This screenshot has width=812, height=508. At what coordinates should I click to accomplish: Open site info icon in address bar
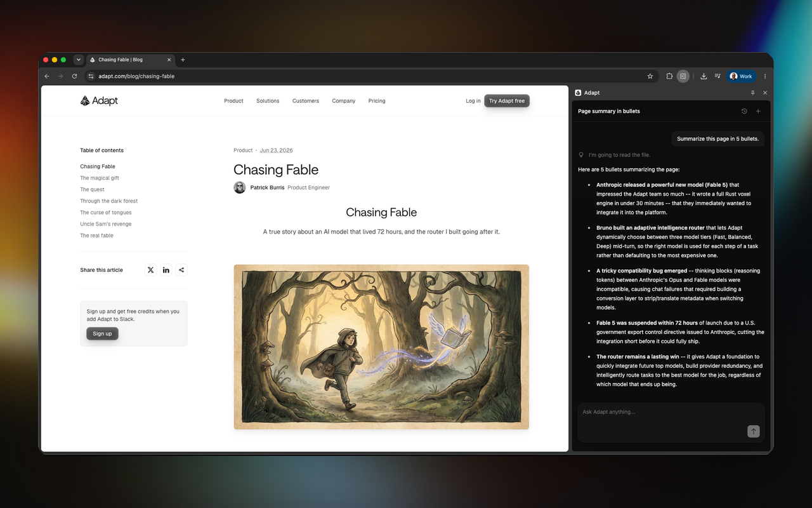(x=91, y=76)
